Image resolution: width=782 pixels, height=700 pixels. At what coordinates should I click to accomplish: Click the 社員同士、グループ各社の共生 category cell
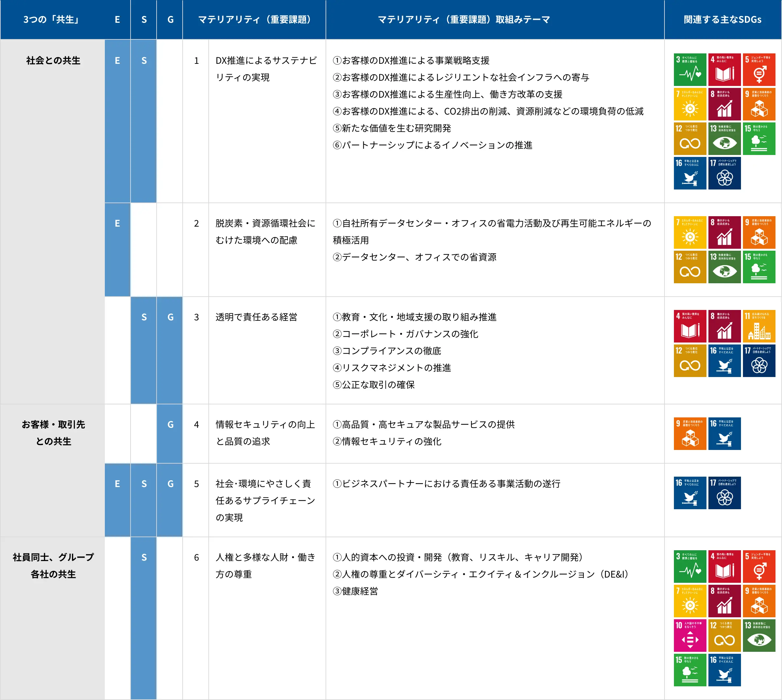pyautogui.click(x=53, y=566)
